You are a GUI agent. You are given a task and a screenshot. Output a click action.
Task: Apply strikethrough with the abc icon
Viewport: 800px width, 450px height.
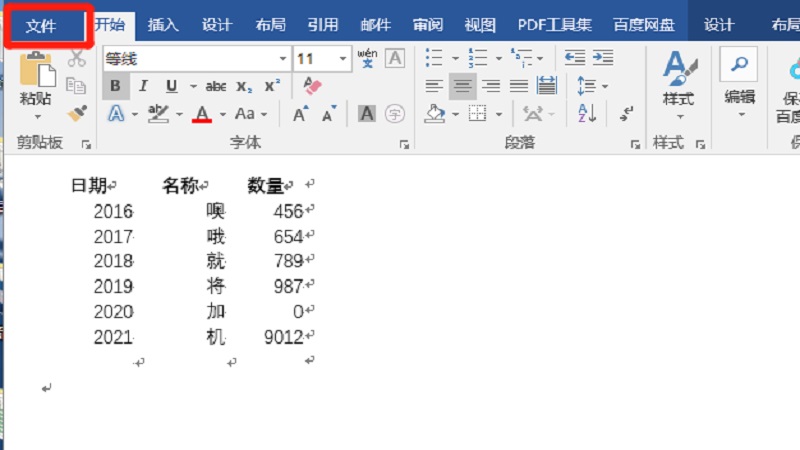pos(215,86)
